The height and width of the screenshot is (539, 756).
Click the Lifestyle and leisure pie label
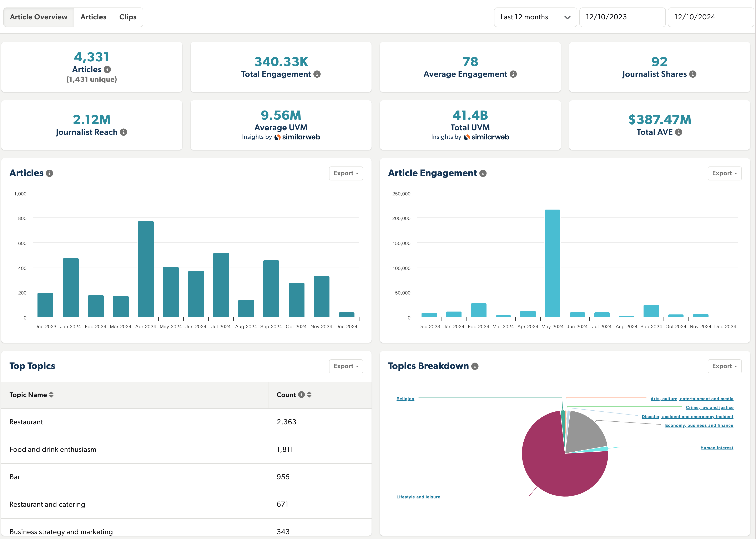click(x=418, y=497)
